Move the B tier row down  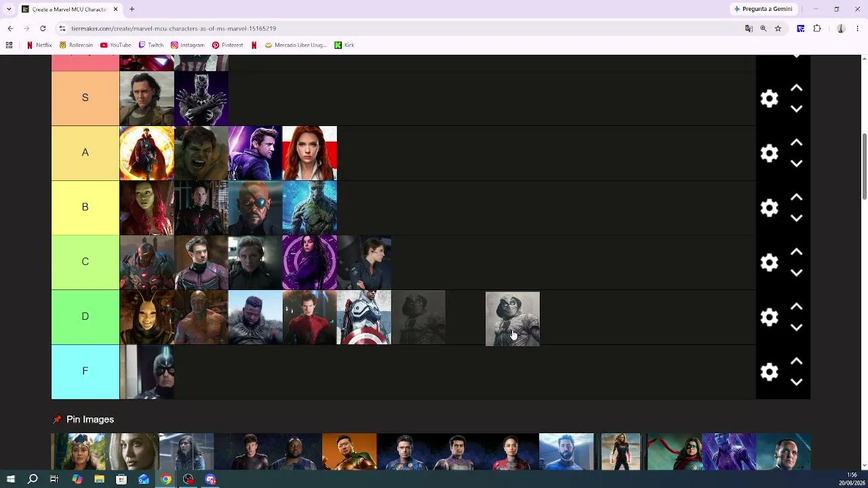797,218
